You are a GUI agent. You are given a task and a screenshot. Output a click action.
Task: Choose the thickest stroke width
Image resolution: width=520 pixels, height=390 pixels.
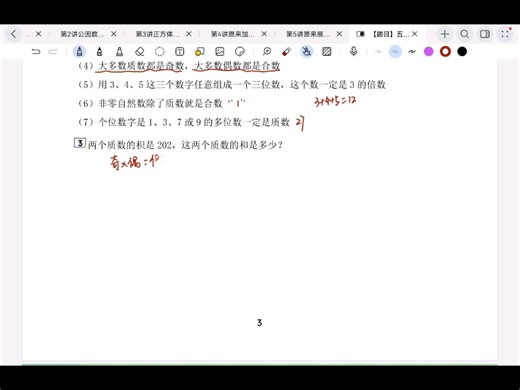click(412, 52)
